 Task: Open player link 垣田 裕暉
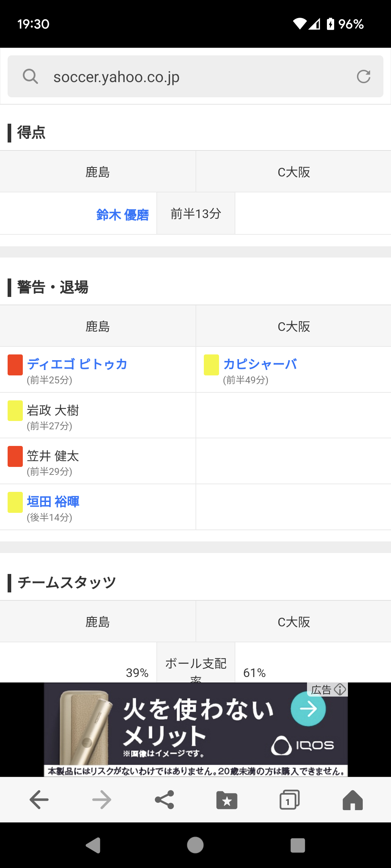53,502
